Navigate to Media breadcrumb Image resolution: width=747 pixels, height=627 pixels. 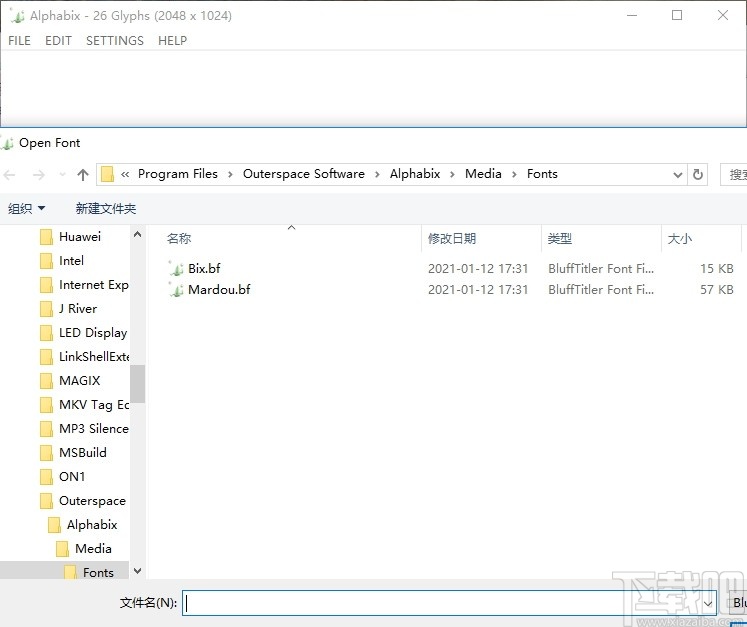pos(483,174)
